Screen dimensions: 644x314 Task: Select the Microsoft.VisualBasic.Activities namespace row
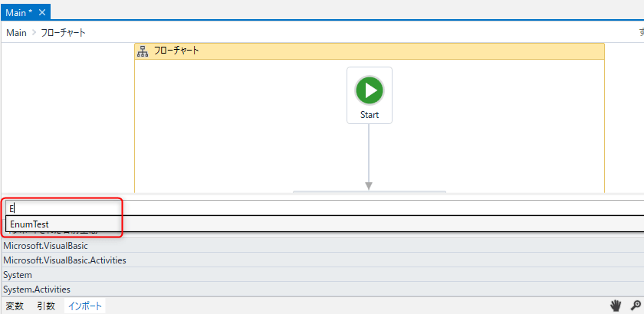click(x=65, y=260)
